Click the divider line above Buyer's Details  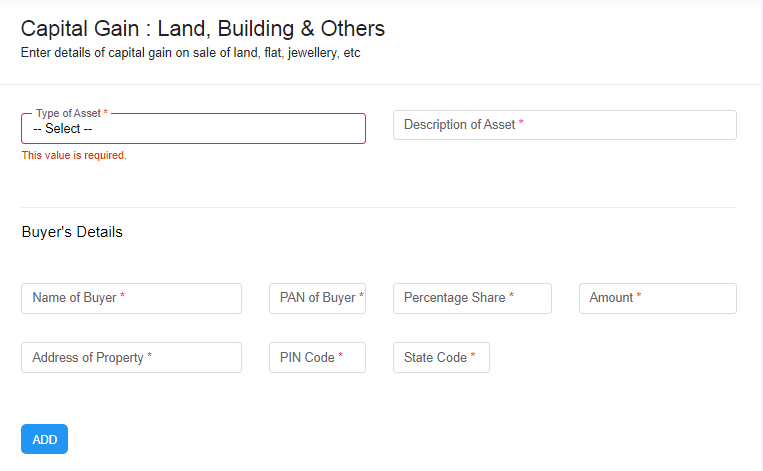coord(379,208)
